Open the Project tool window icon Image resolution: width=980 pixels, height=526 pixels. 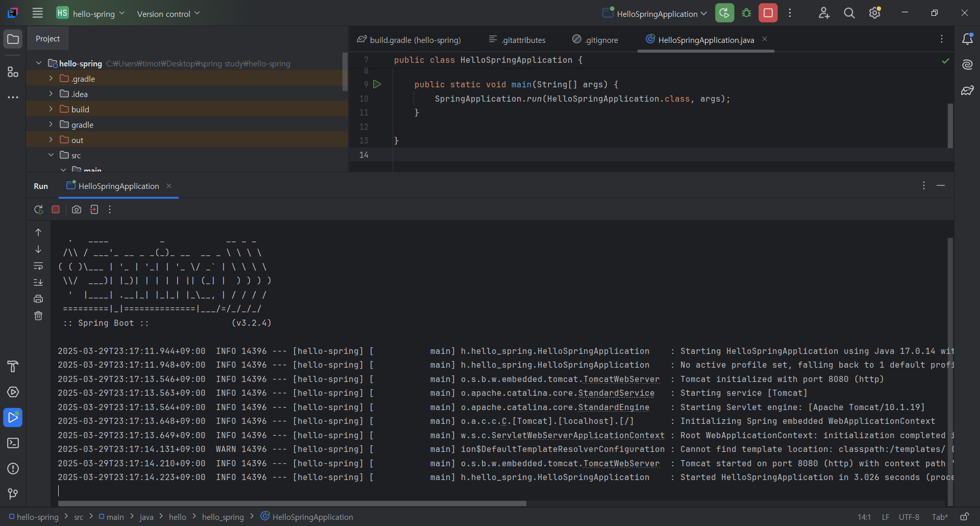(13, 39)
